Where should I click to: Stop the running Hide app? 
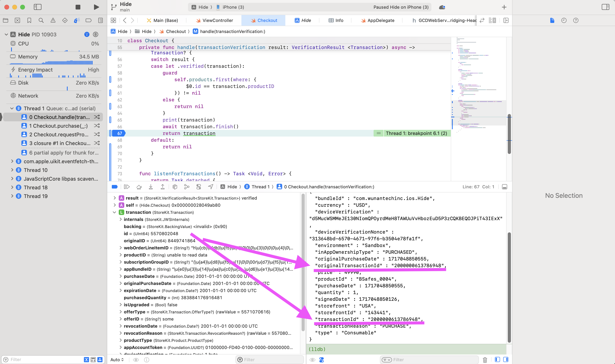pyautogui.click(x=78, y=7)
